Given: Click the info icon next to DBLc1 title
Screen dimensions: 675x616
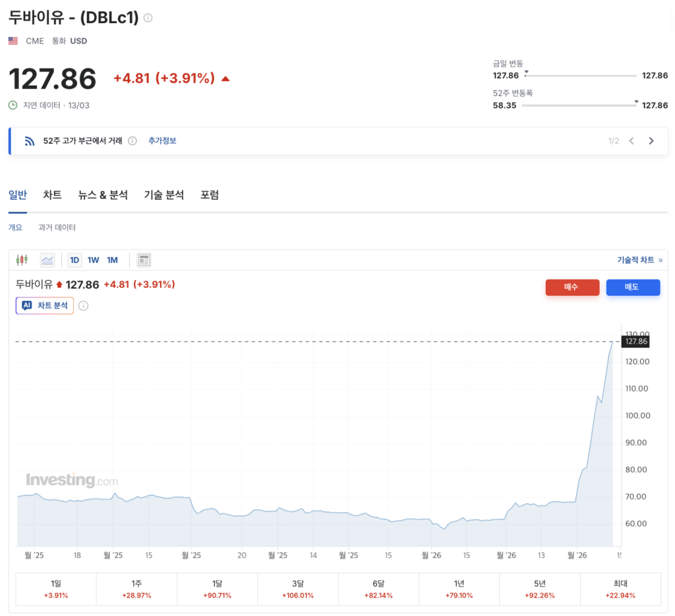Looking at the screenshot, I should click(x=148, y=18).
